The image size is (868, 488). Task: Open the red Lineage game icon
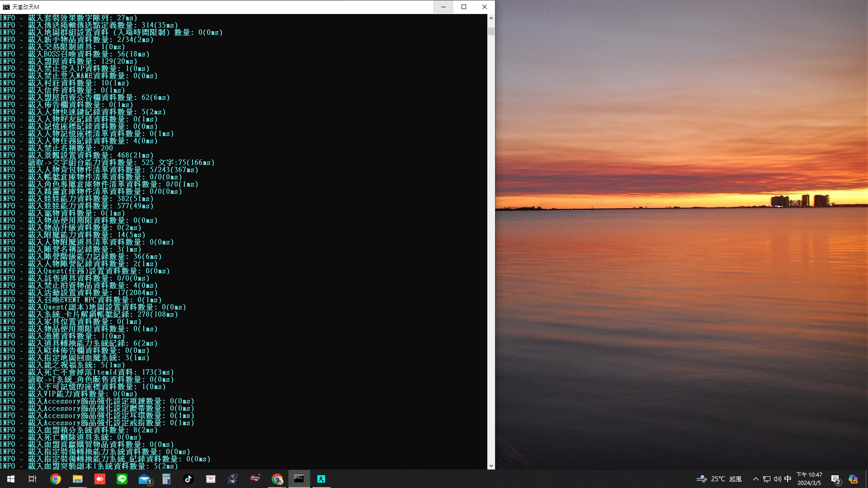pyautogui.click(x=255, y=479)
